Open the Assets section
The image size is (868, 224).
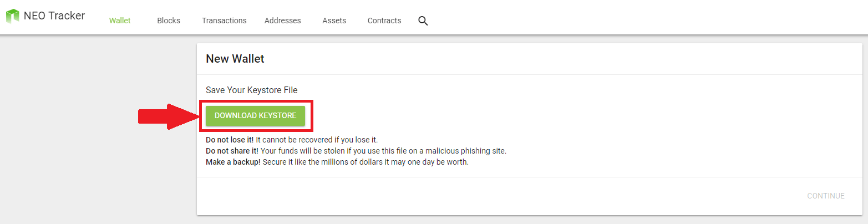click(x=334, y=21)
